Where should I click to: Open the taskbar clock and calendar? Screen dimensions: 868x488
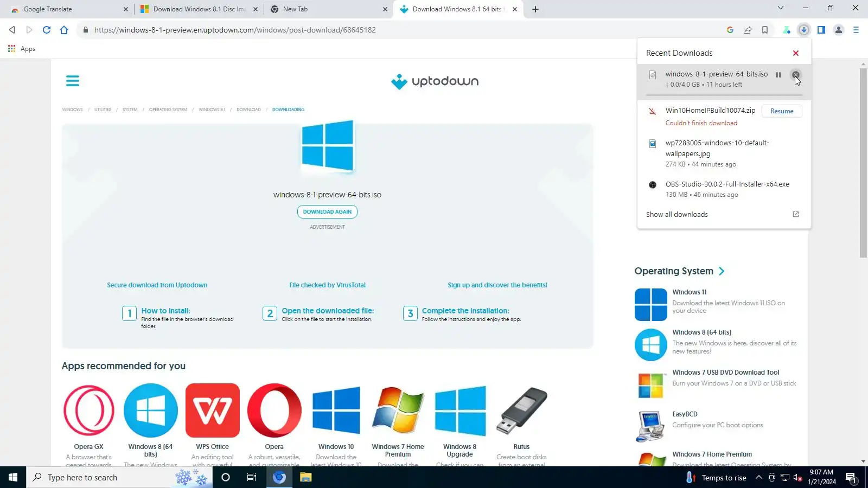pos(821,477)
